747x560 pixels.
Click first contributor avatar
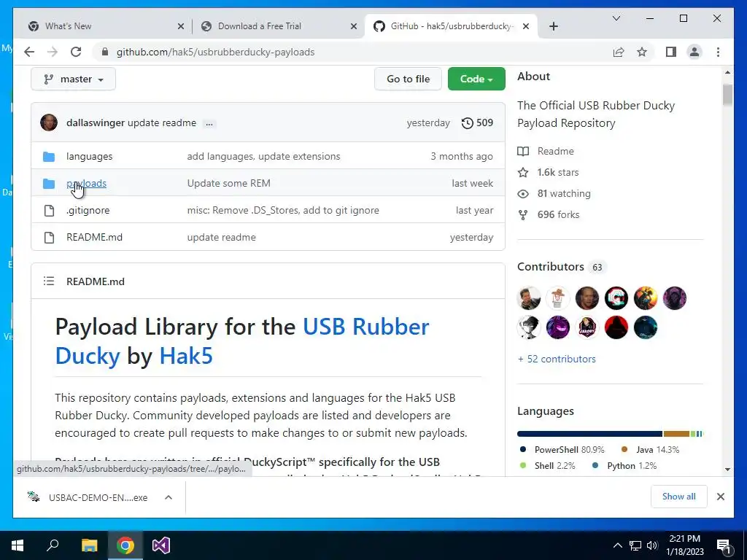click(529, 298)
